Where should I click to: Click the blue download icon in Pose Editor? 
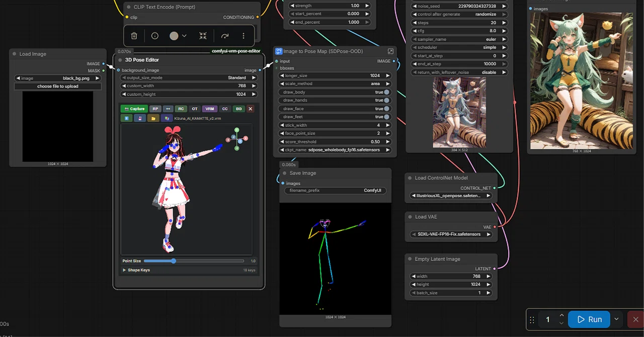(126, 118)
